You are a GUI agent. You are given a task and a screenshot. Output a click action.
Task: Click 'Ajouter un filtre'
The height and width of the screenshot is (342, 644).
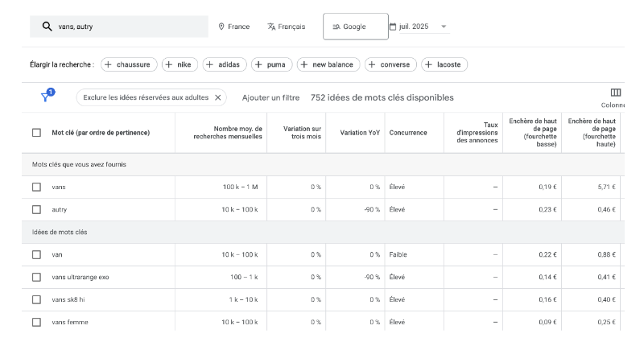270,97
